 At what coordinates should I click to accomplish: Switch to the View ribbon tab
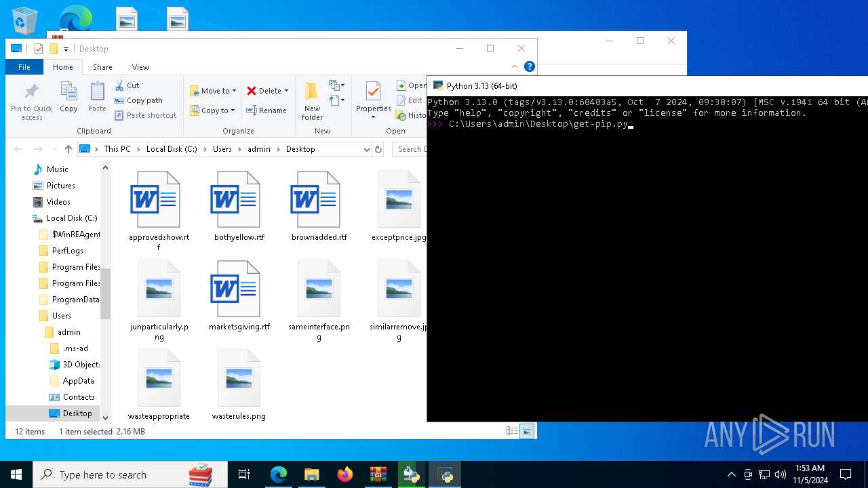tap(140, 67)
